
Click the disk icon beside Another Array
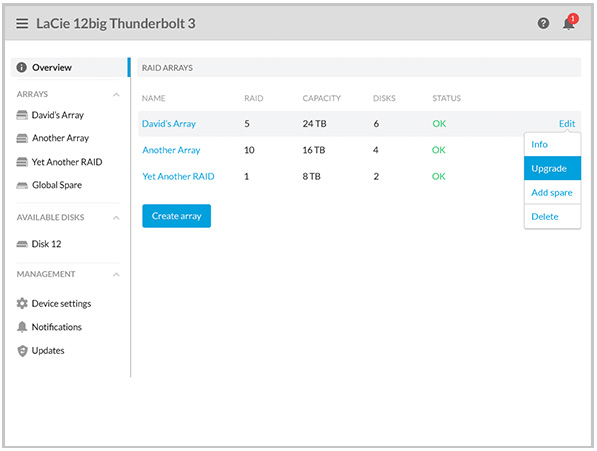[x=22, y=138]
